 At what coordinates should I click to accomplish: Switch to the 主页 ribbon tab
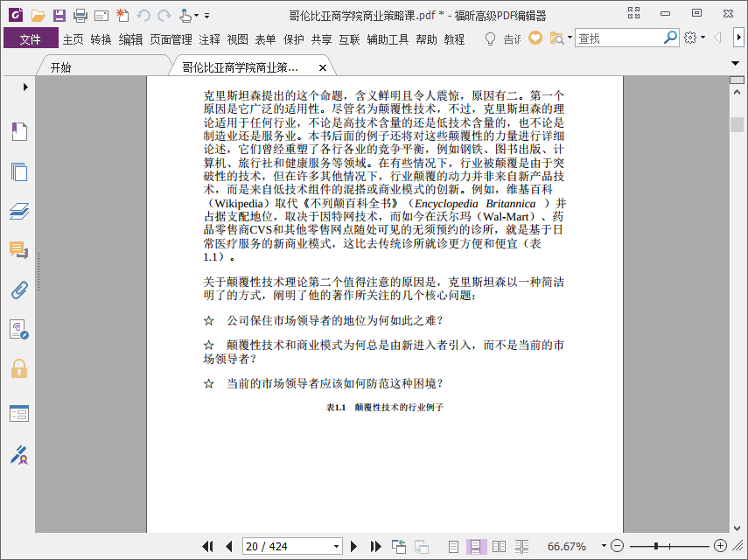click(73, 39)
